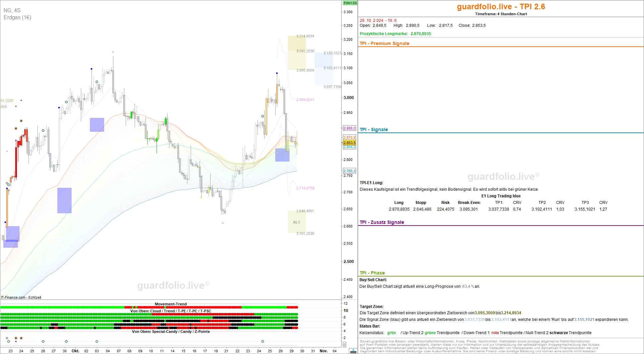Click the IT-Finance.com - Echtzeit label
Viewport: 644px width, 354px height.
point(21,297)
